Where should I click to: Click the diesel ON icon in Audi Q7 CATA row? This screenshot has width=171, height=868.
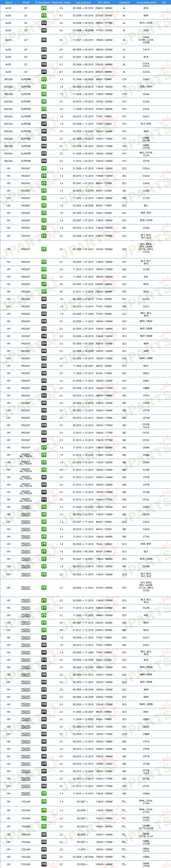[x=44, y=50]
